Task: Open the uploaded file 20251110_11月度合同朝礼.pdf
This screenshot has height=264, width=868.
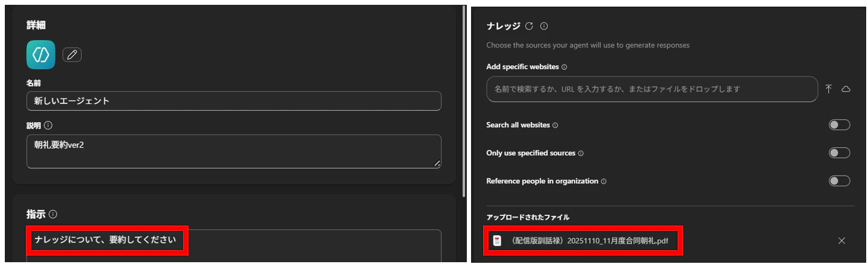Action: coord(589,241)
